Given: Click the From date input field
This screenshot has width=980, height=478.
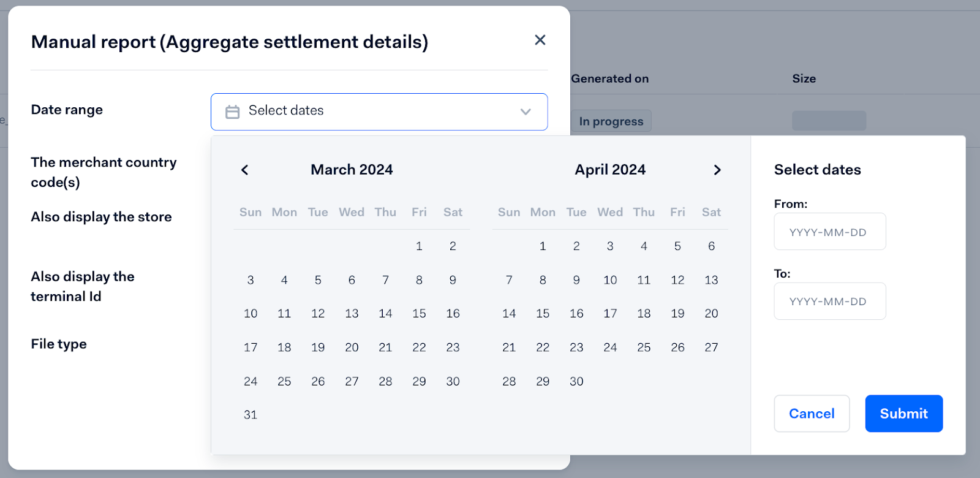Looking at the screenshot, I should click(x=829, y=232).
